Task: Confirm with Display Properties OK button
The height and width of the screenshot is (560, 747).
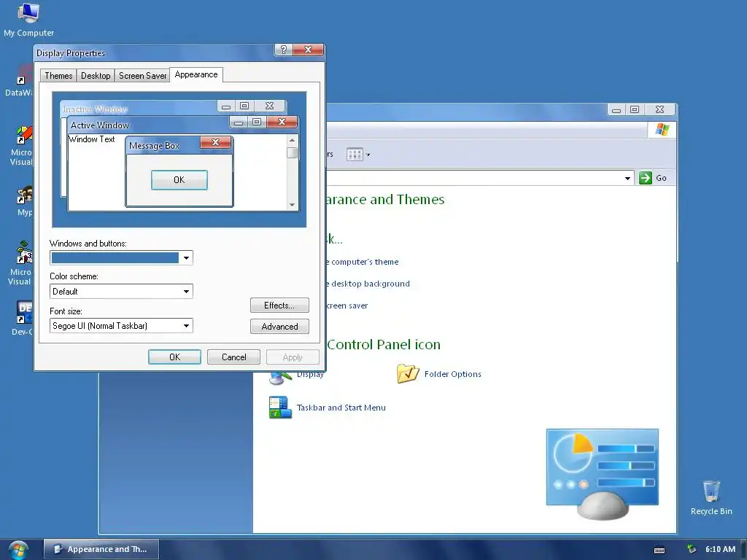Action: (x=174, y=357)
